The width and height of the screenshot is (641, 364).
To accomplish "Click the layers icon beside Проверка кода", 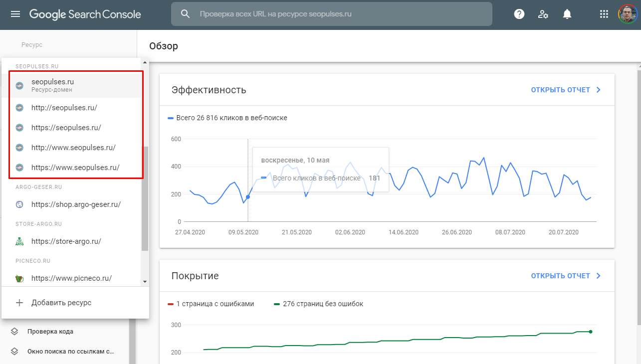I will (14, 332).
